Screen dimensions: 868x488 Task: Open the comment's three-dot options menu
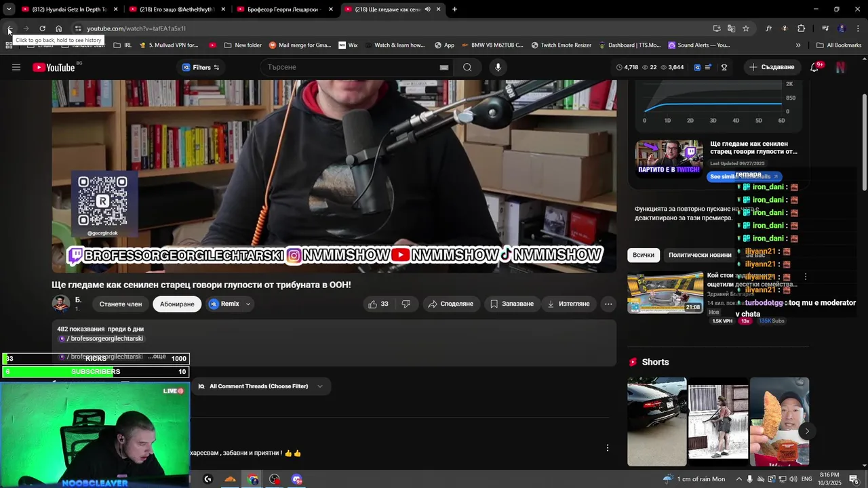[x=608, y=448]
